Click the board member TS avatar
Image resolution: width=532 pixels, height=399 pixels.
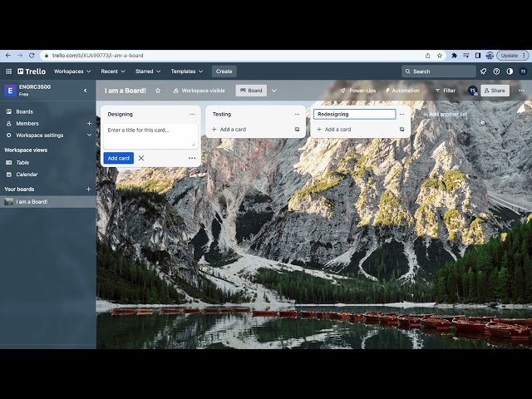click(472, 91)
